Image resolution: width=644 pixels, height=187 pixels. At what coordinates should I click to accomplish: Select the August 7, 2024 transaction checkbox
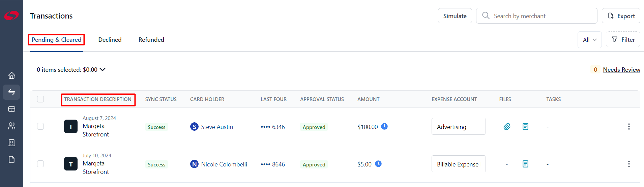click(x=40, y=126)
